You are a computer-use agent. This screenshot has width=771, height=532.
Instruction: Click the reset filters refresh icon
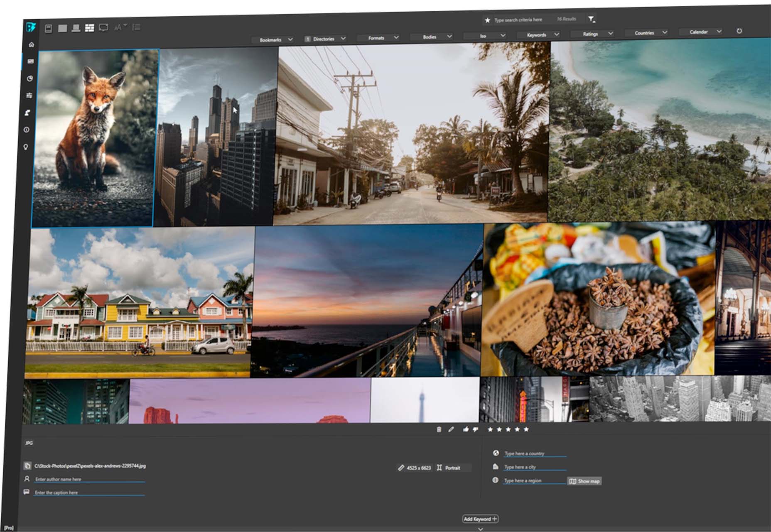(x=739, y=31)
